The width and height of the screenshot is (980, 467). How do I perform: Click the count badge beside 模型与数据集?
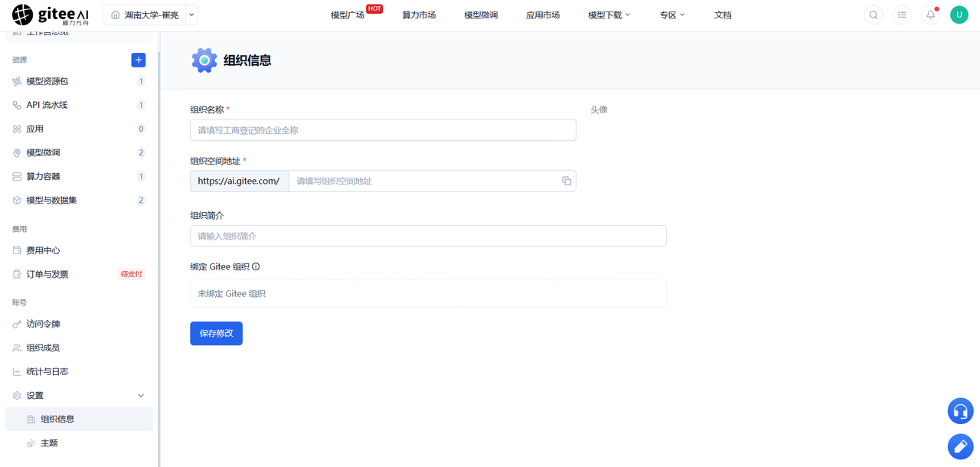coord(141,200)
